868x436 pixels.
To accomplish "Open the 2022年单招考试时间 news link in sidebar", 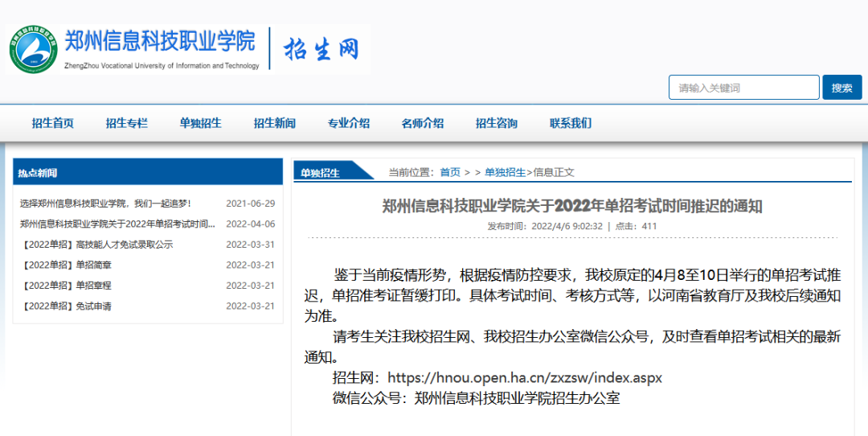I will pyautogui.click(x=117, y=224).
